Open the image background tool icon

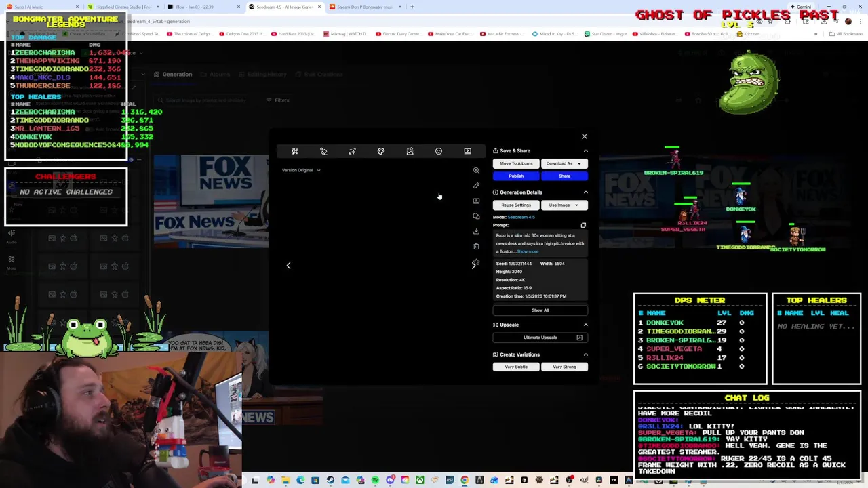coord(410,151)
